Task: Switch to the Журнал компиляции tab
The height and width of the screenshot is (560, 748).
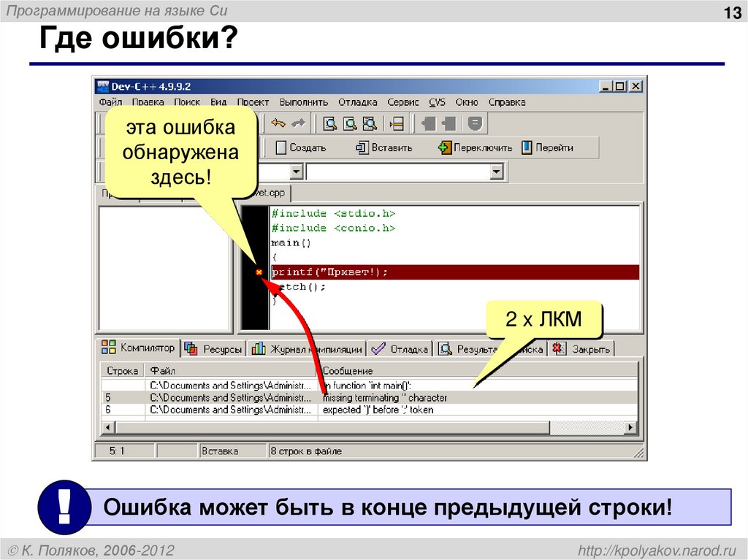Action: coord(308,349)
